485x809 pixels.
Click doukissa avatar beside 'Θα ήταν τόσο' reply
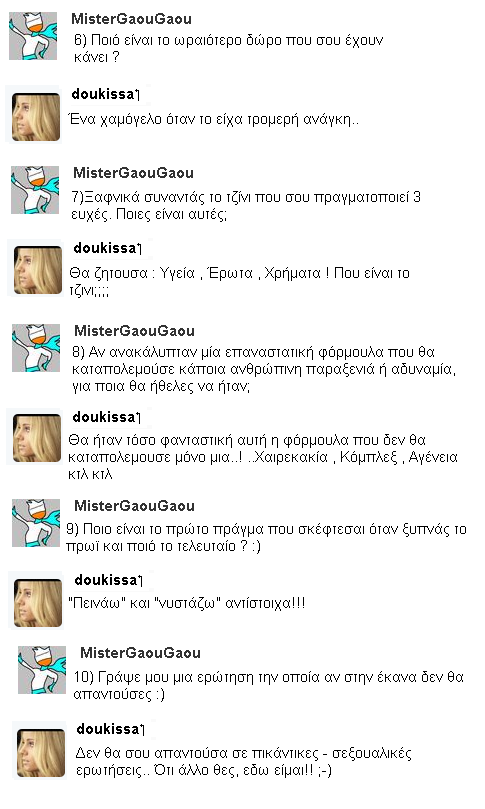point(37,438)
